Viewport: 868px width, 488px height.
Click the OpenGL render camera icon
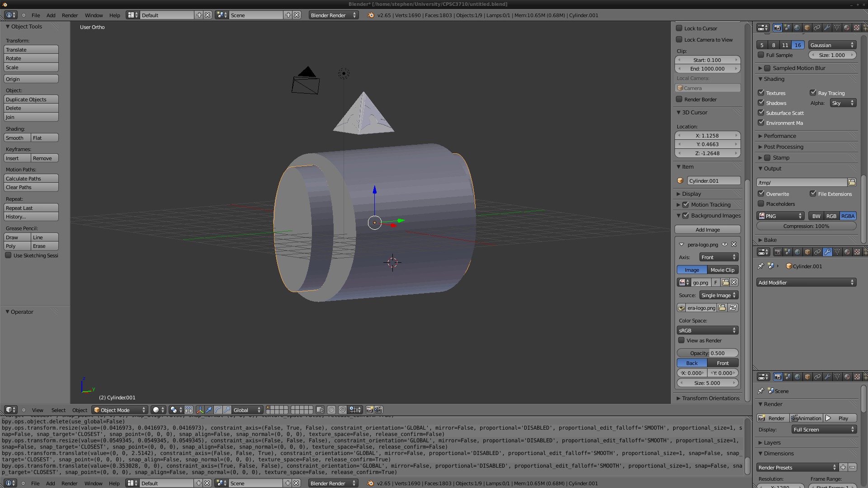point(369,410)
